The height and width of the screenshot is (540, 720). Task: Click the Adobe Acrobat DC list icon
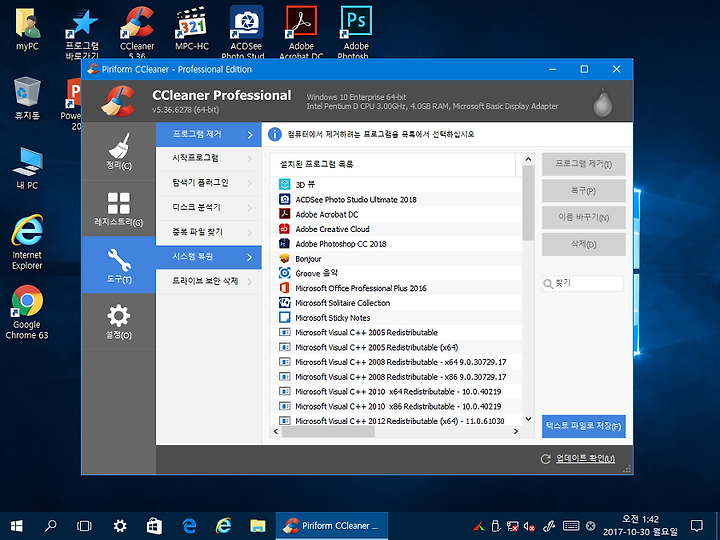pos(285,214)
